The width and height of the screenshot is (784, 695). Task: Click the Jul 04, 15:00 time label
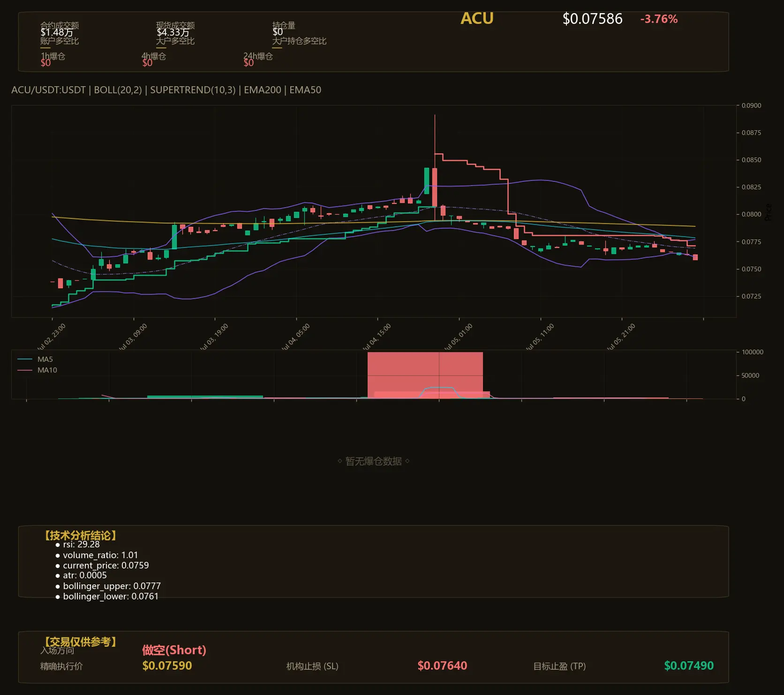click(377, 337)
